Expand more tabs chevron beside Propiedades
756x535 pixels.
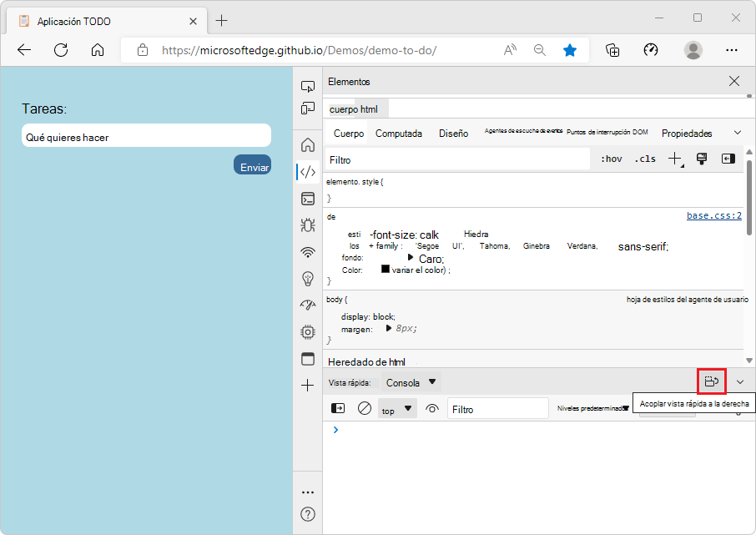pyautogui.click(x=738, y=133)
